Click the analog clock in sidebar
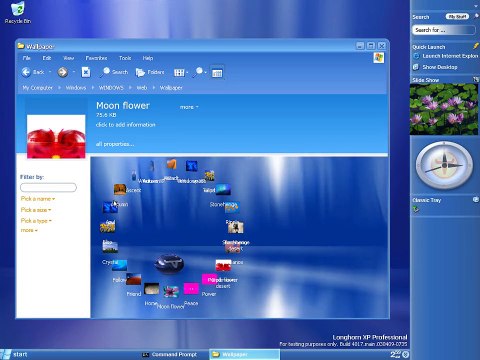Image resolution: width=480 pixels, height=360 pixels. tap(444, 165)
